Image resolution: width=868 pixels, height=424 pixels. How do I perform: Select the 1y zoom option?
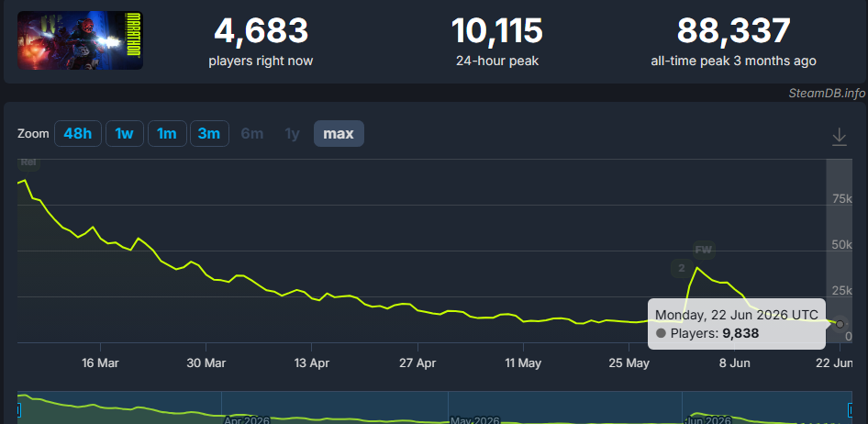click(x=292, y=134)
